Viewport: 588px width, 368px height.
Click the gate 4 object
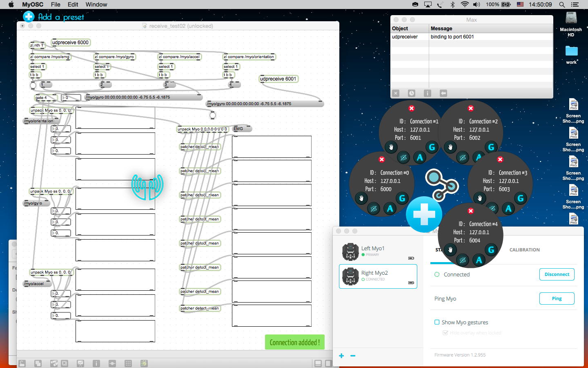(x=45, y=98)
